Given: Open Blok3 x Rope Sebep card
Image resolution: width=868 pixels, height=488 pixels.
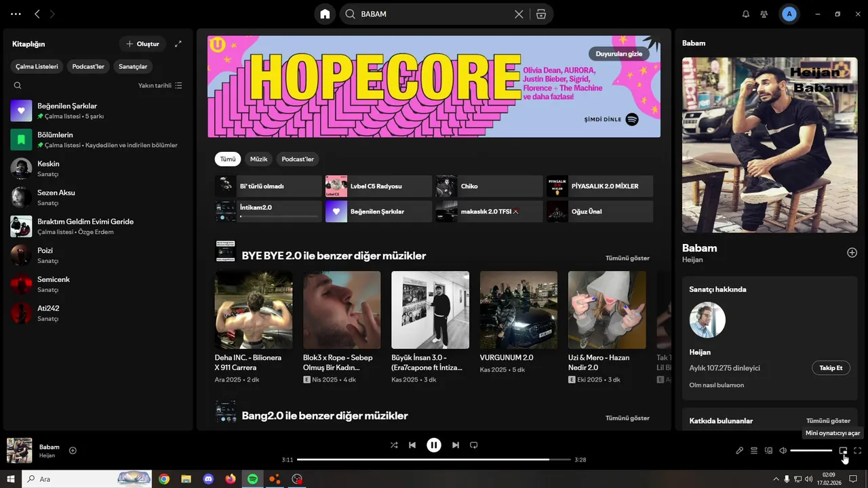Looking at the screenshot, I should [x=342, y=329].
